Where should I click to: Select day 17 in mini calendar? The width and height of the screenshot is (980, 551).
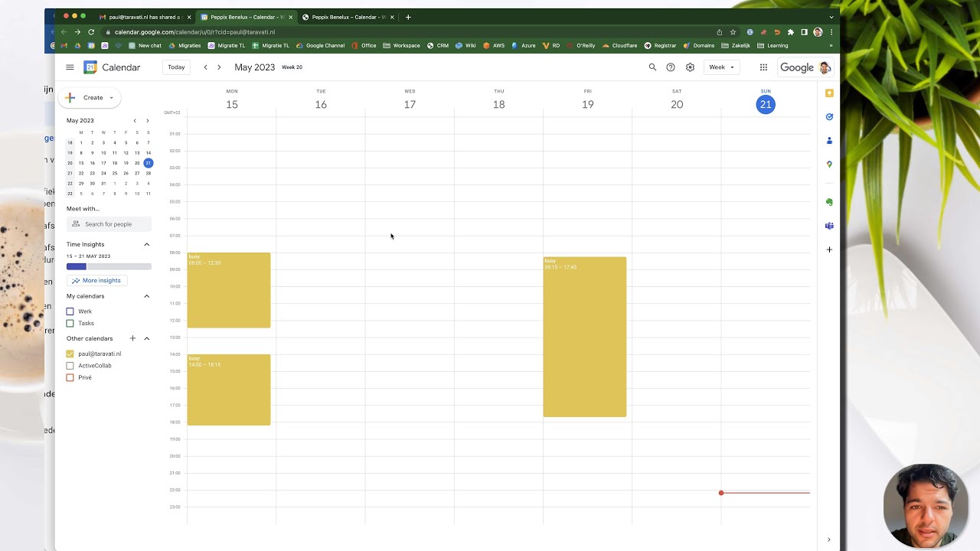pyautogui.click(x=103, y=163)
